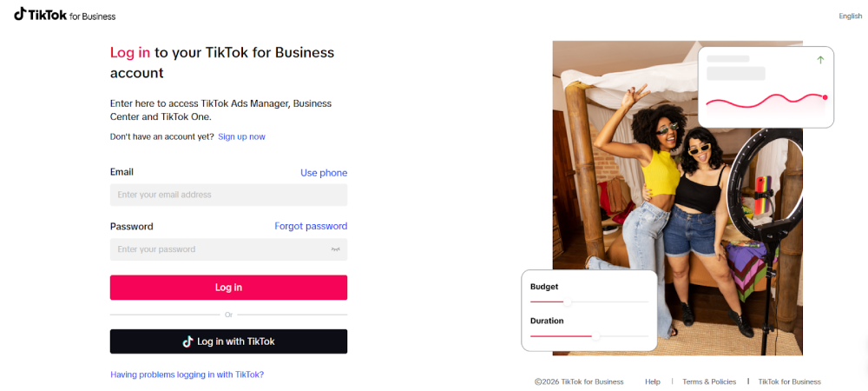Screen dimensions: 868x391
Task: Choose Log in with TikTok
Action: [228, 341]
